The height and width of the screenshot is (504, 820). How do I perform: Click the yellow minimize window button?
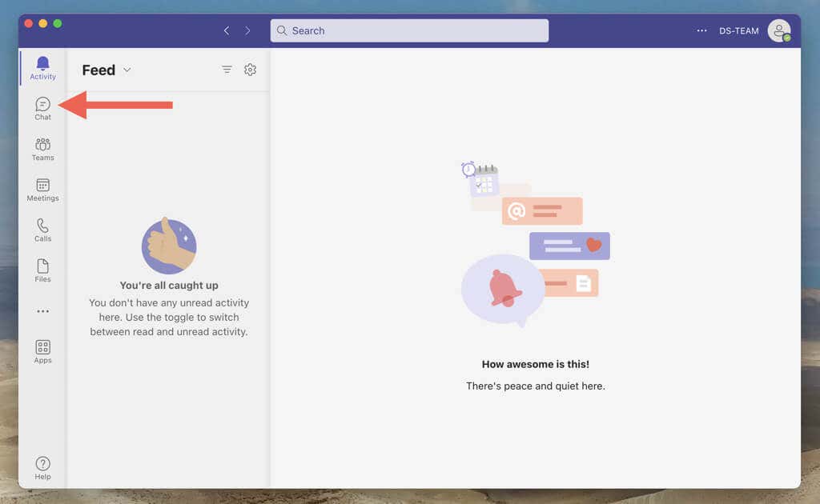[43, 23]
